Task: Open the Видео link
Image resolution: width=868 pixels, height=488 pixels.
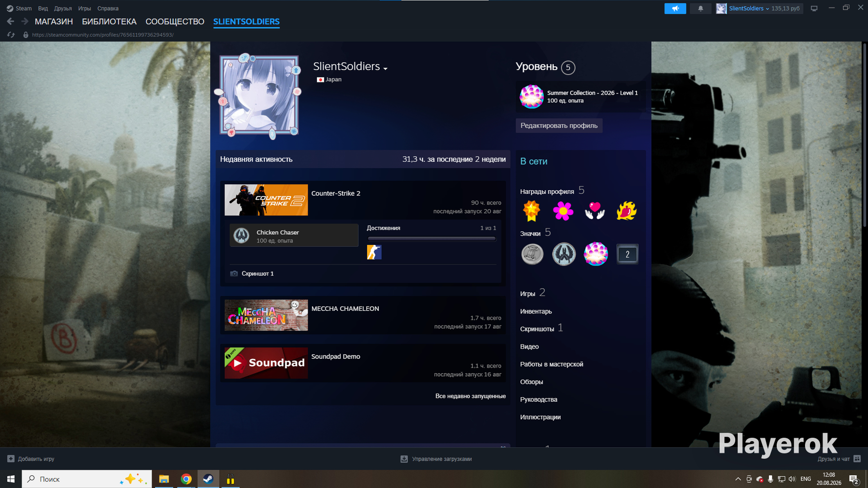Action: coord(529,346)
